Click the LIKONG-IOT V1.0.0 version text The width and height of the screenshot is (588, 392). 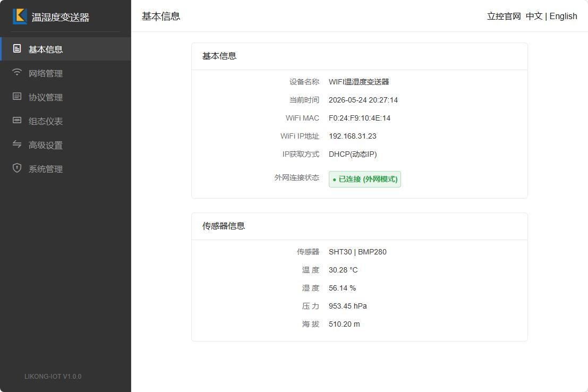coord(53,376)
